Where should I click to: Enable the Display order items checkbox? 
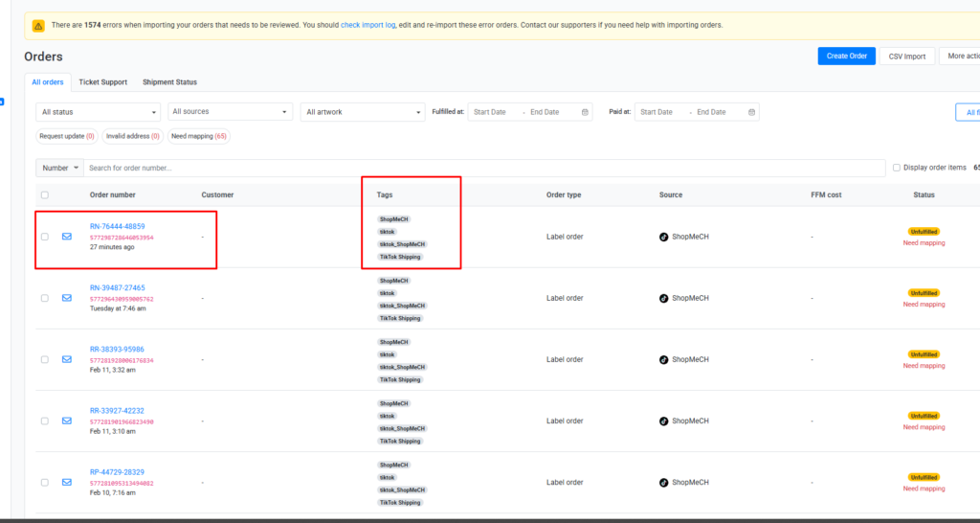pos(896,168)
